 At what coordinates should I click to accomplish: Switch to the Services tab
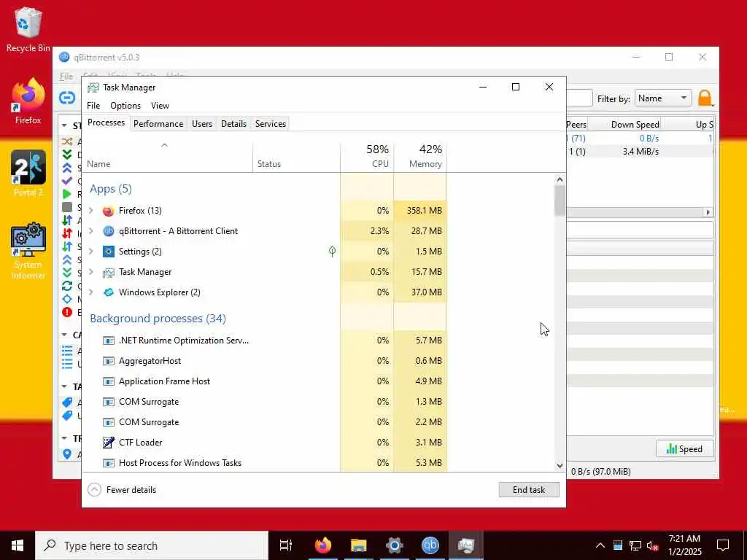click(271, 124)
